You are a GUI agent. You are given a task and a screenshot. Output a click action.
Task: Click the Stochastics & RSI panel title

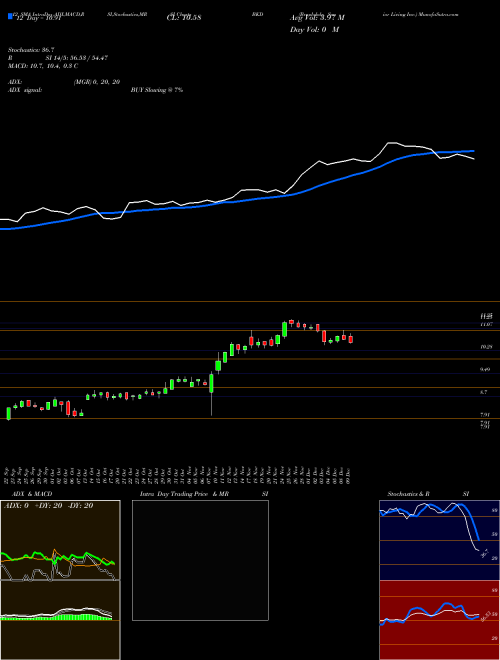point(428,494)
